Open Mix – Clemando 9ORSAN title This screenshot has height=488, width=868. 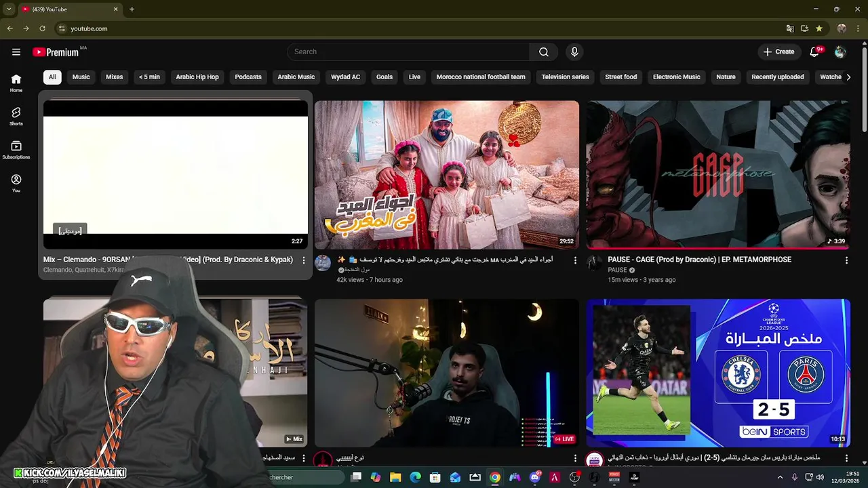click(x=168, y=260)
